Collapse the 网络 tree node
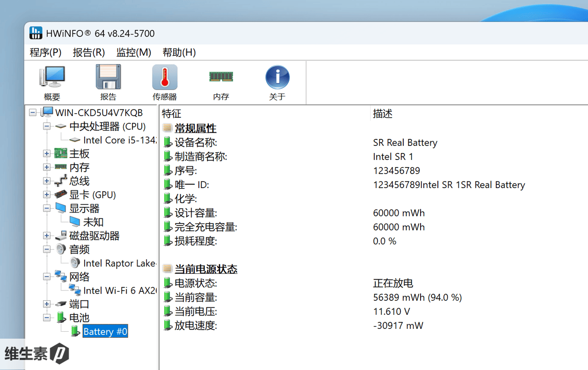588x370 pixels. [x=47, y=277]
